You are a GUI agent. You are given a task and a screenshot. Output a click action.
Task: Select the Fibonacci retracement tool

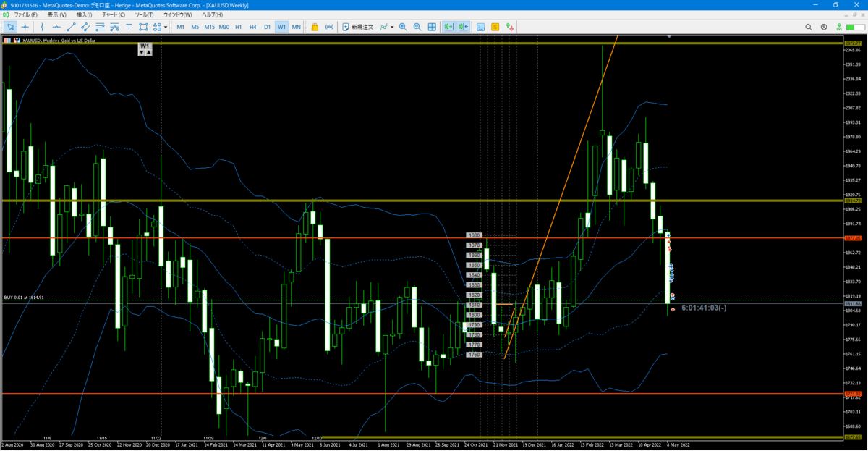[100, 27]
